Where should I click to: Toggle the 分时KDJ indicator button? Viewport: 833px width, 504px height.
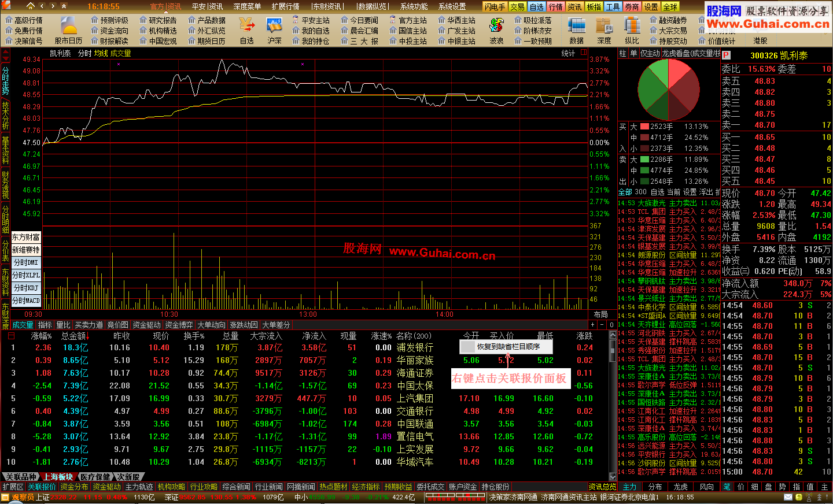(26, 288)
